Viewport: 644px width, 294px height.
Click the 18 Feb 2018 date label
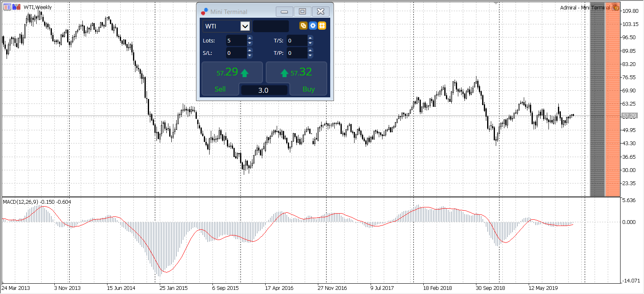tap(438, 288)
